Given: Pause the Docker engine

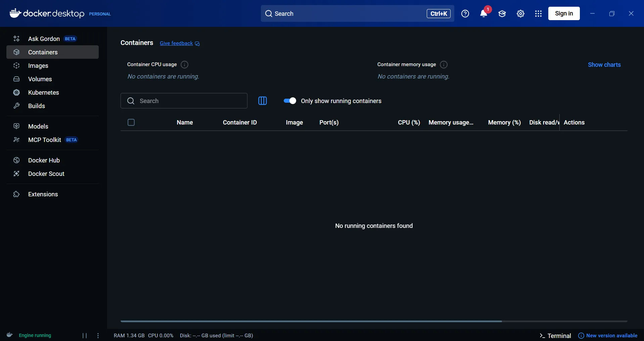Looking at the screenshot, I should (84, 335).
